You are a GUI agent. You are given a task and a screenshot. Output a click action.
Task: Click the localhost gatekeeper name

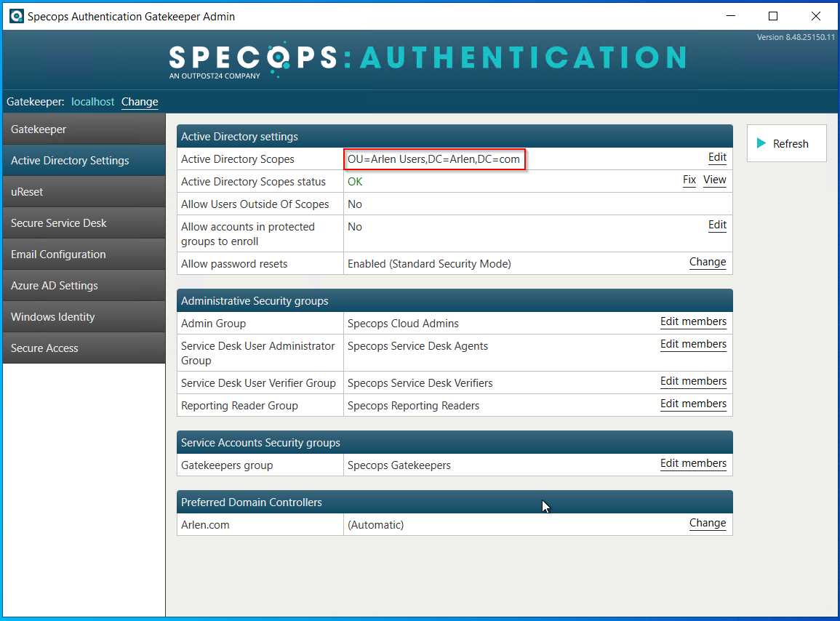(92, 102)
